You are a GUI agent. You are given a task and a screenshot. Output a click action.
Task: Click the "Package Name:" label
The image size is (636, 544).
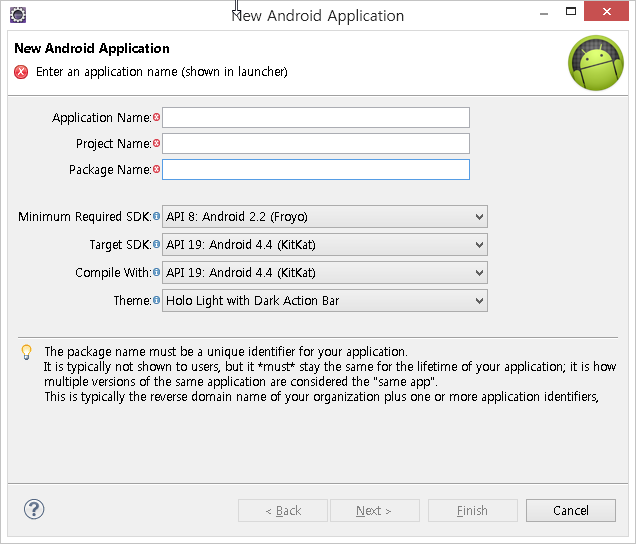click(x=110, y=170)
